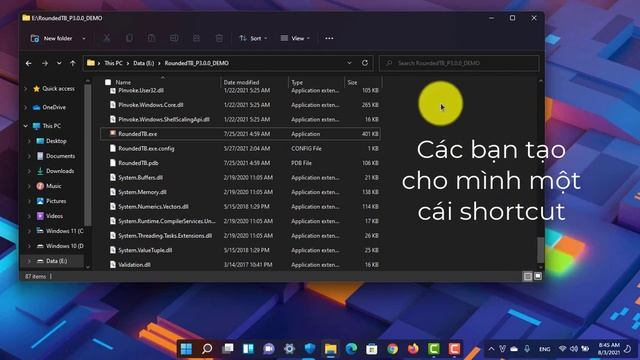Expand the OneDrive tree node
The width and height of the screenshot is (640, 360).
[26, 107]
